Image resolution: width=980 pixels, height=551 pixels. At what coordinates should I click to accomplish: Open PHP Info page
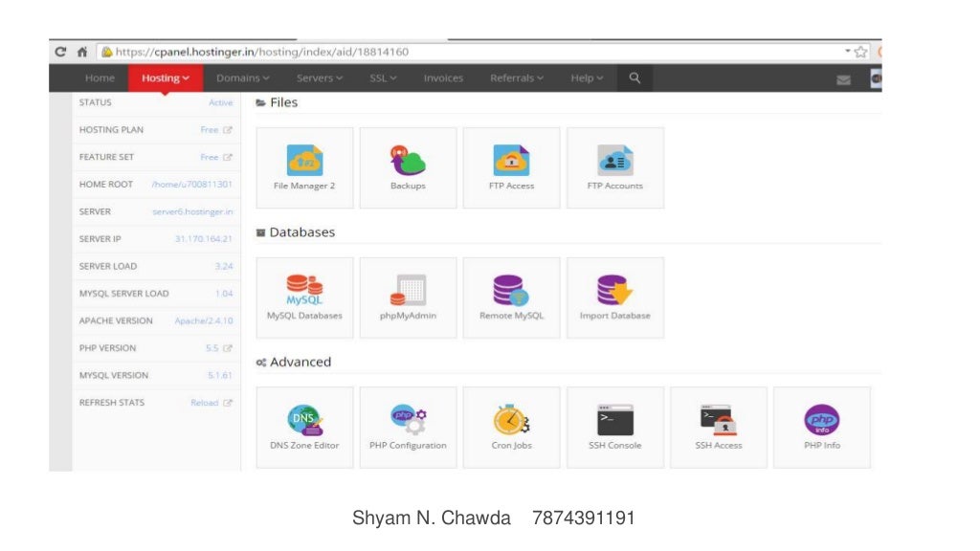(822, 428)
